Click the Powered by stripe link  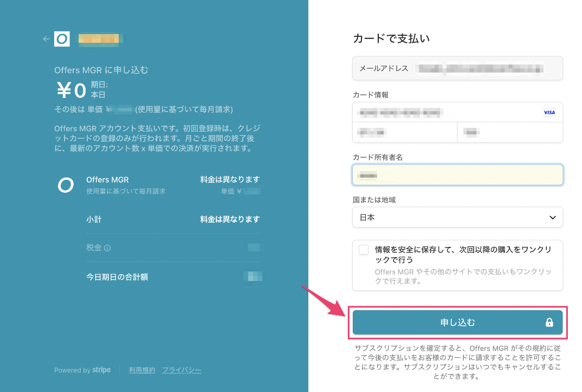[82, 370]
